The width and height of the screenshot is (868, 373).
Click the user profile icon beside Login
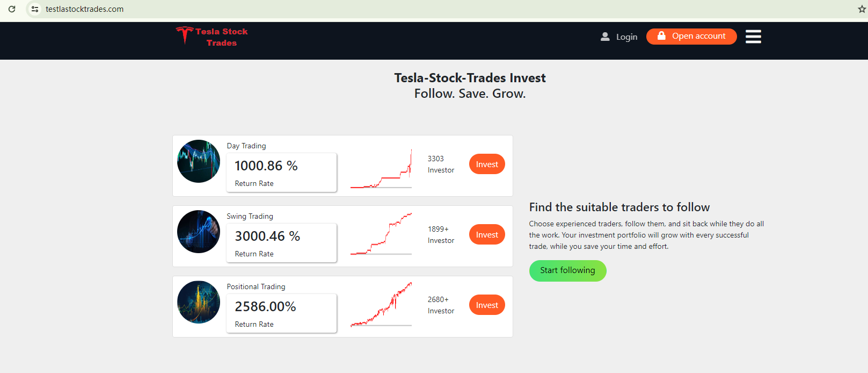point(605,37)
